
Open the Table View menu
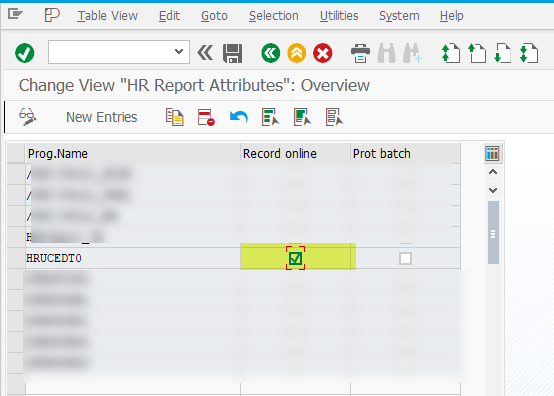tap(107, 16)
